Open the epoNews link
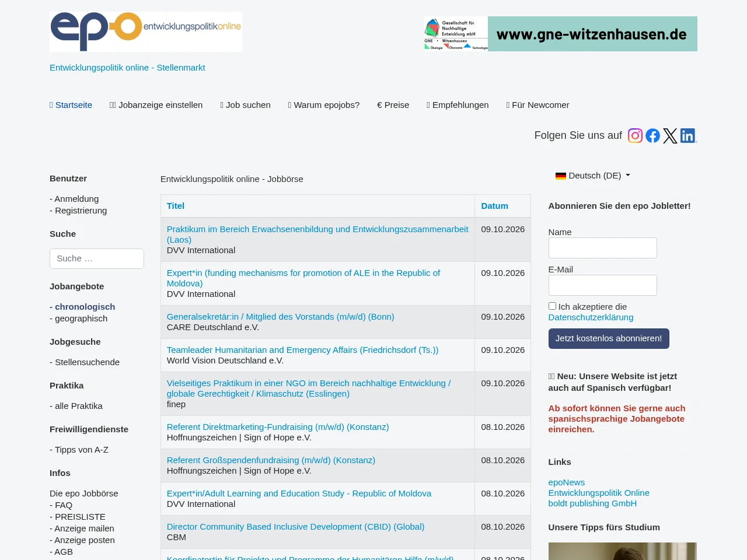 click(x=566, y=482)
